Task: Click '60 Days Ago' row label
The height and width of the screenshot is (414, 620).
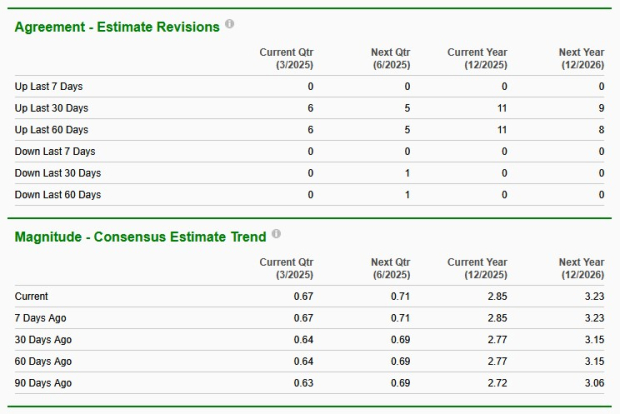Action: pos(43,361)
